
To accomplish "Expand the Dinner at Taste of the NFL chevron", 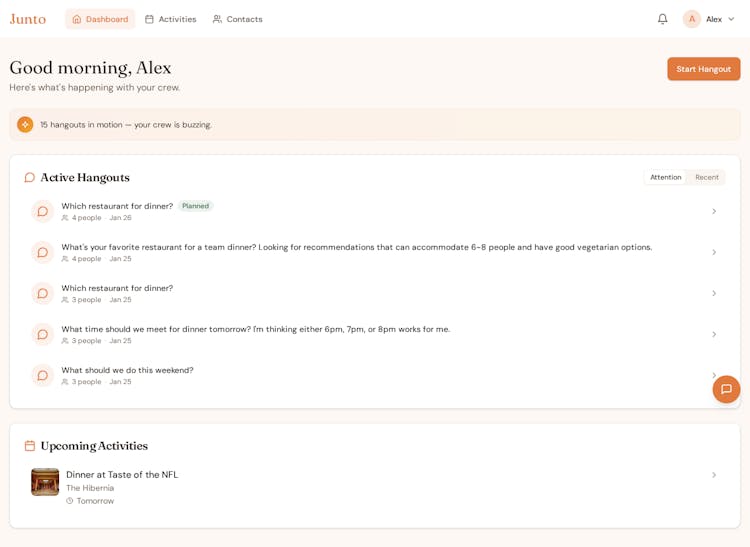I will tap(714, 475).
